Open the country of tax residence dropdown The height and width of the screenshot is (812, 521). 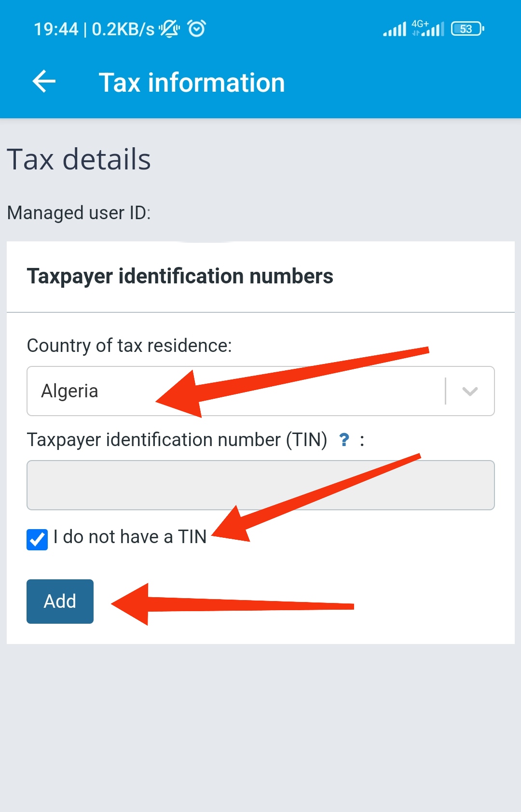[x=260, y=391]
